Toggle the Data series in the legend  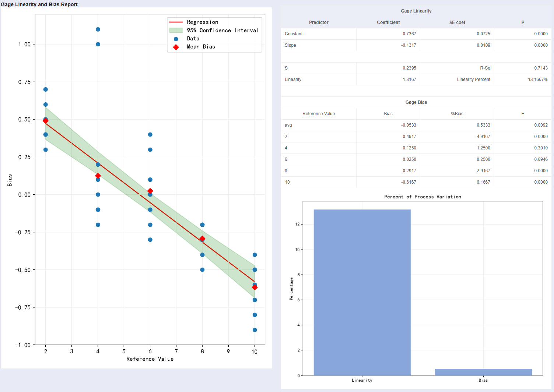coord(193,38)
